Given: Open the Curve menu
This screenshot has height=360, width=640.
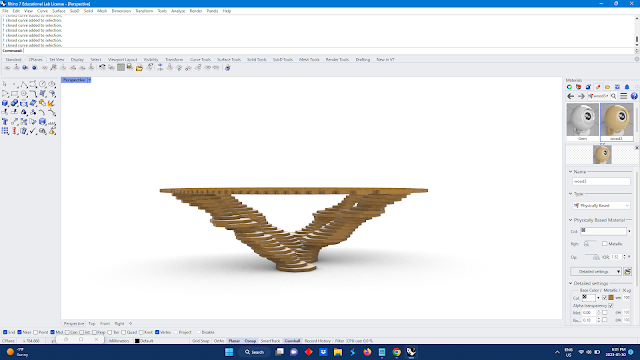Looking at the screenshot, I should (x=42, y=11).
